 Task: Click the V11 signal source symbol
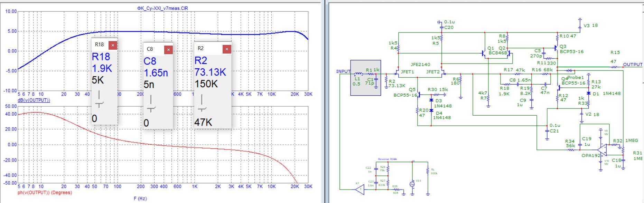[x=412, y=184]
